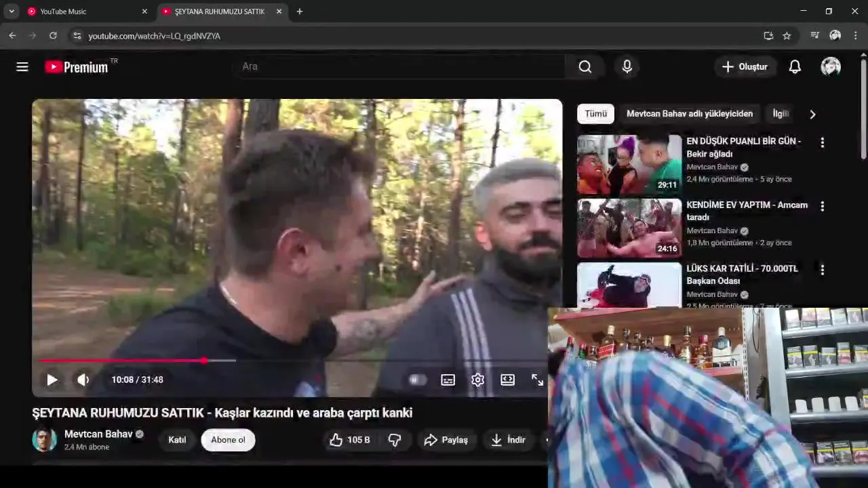Enter fullscreen mode
Image resolution: width=868 pixels, height=488 pixels.
pyautogui.click(x=537, y=380)
